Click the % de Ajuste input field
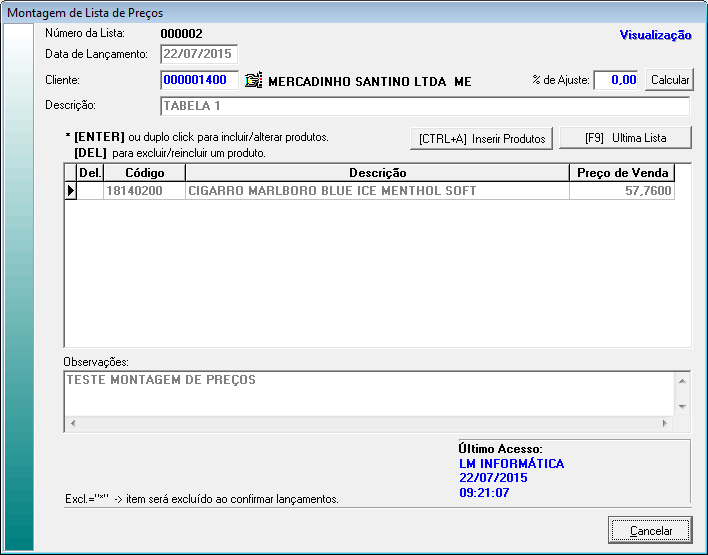The width and height of the screenshot is (708, 555). coord(618,80)
